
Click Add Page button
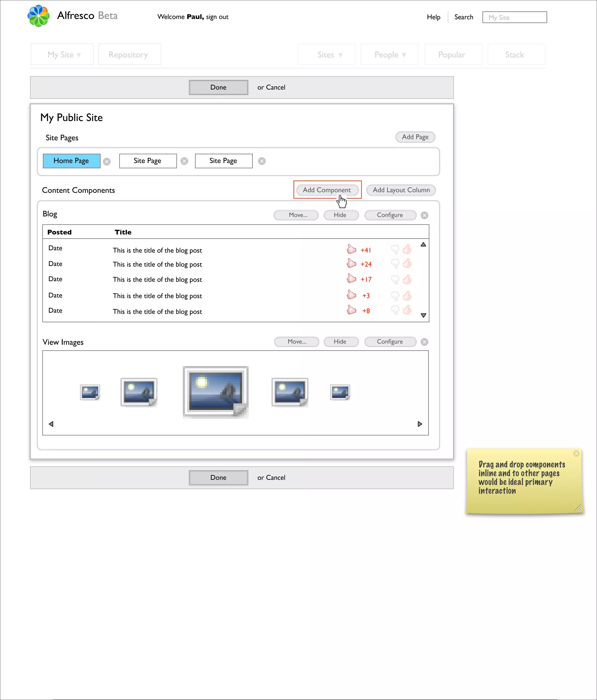click(415, 137)
